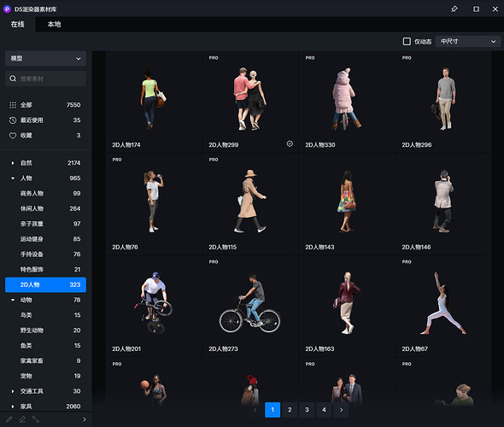Click the checkmark badge on 2D人物299
This screenshot has height=427, width=504.
pyautogui.click(x=290, y=144)
